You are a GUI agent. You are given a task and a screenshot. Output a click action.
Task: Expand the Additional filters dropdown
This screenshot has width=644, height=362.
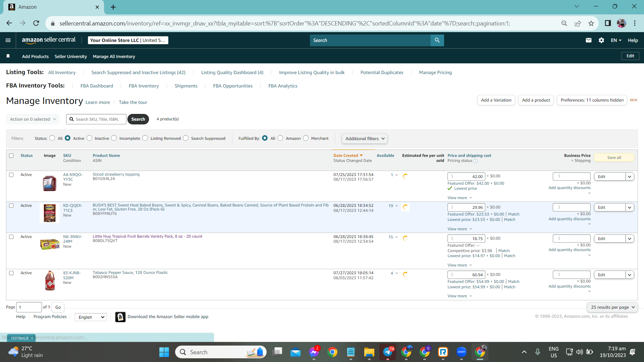[365, 138]
